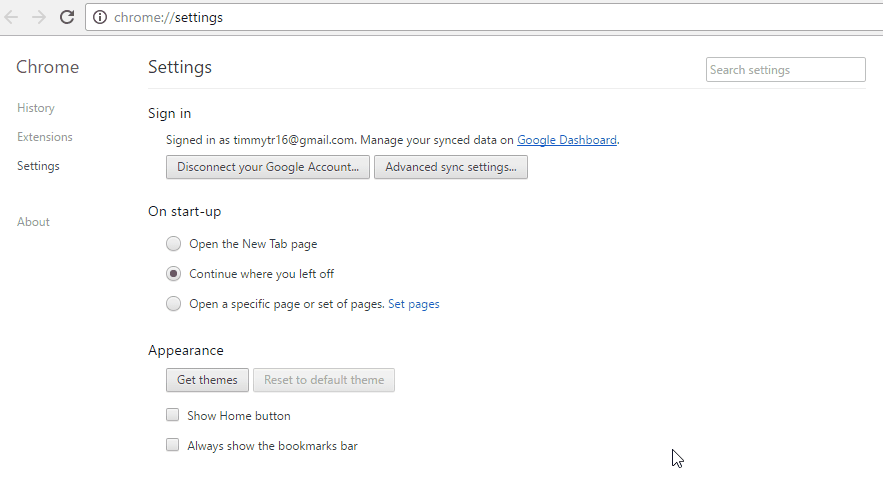Click the Get themes button

point(207,380)
